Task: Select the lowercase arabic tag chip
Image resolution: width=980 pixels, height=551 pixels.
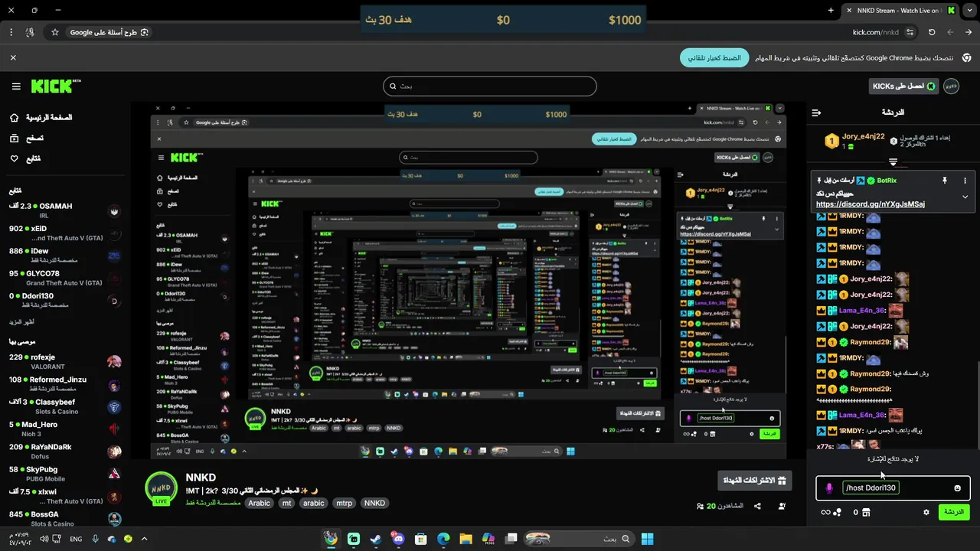Action: (x=313, y=503)
